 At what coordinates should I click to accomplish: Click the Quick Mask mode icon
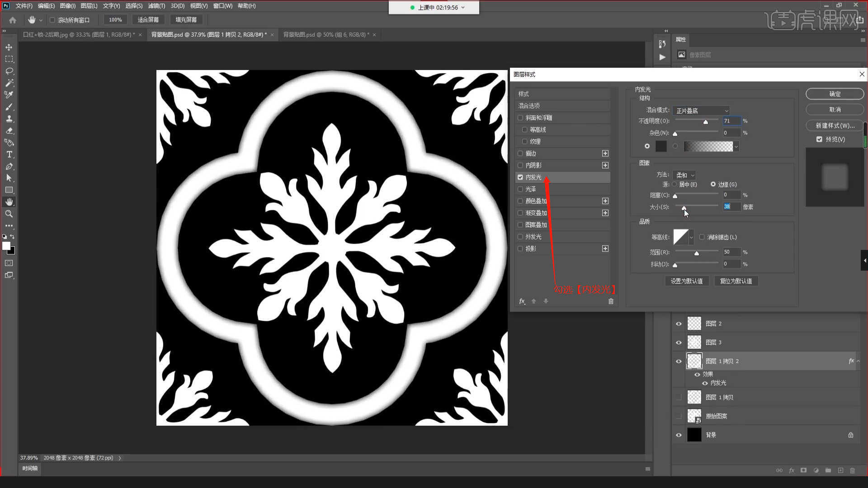9,263
